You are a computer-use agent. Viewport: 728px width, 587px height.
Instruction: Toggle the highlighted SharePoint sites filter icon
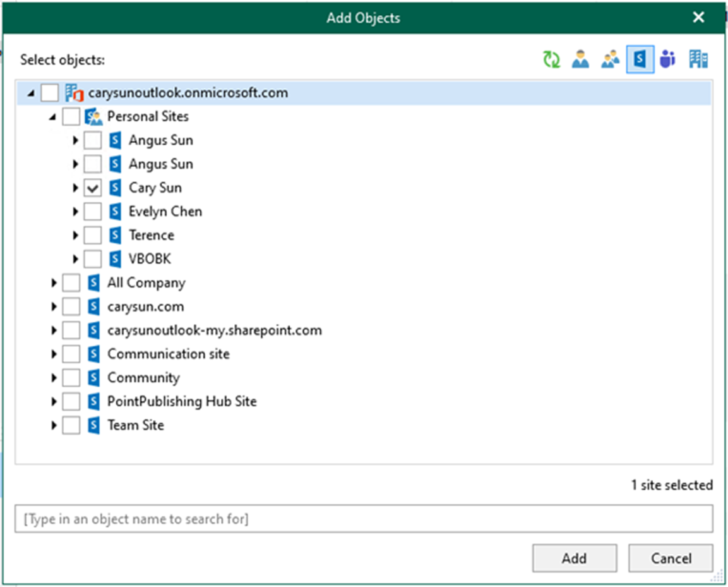640,59
